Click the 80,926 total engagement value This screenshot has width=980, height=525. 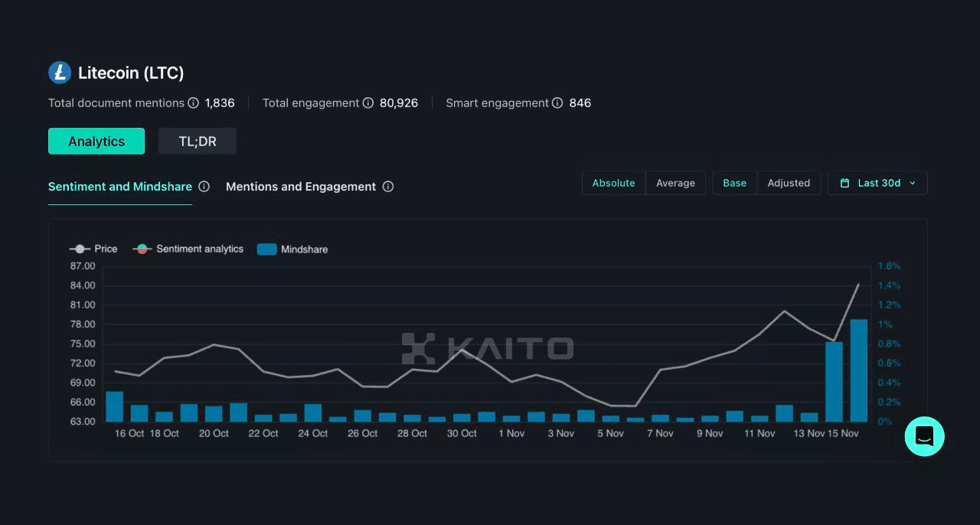(x=399, y=103)
